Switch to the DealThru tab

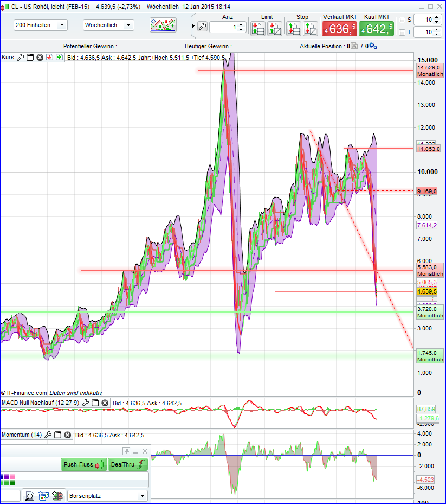[128, 464]
